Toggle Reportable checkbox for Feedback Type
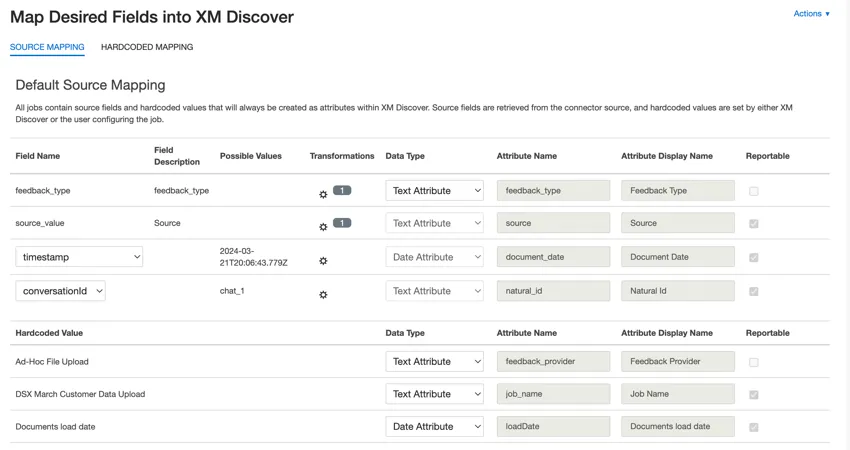This screenshot has width=850, height=450. click(754, 191)
